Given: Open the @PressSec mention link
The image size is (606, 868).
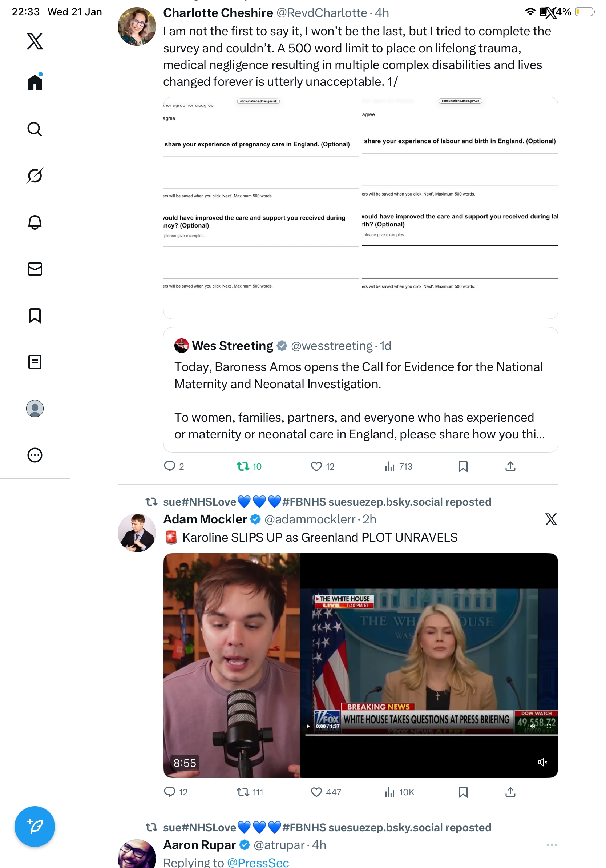Looking at the screenshot, I should coord(258,862).
